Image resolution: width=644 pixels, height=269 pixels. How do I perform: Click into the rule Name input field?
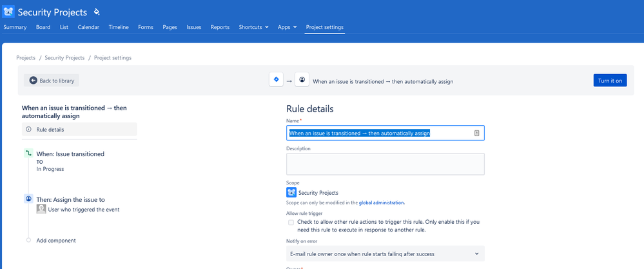coord(385,133)
